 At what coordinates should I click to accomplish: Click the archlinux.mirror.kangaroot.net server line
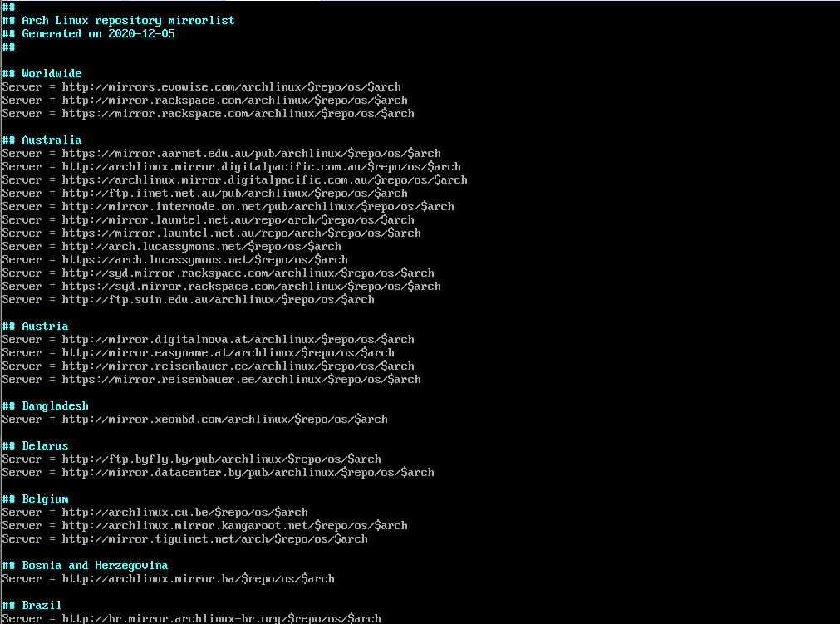204,525
